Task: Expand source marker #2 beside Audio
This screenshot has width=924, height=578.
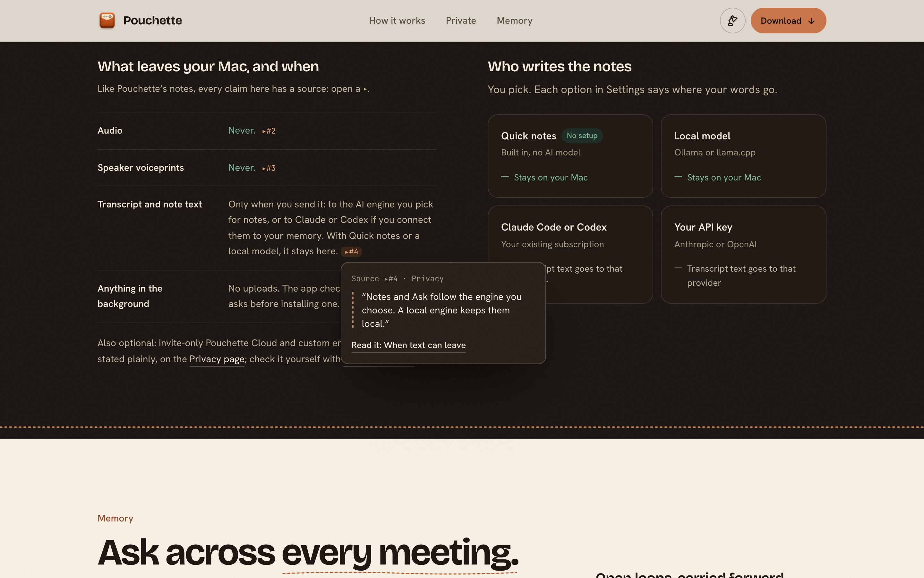Action: (269, 131)
